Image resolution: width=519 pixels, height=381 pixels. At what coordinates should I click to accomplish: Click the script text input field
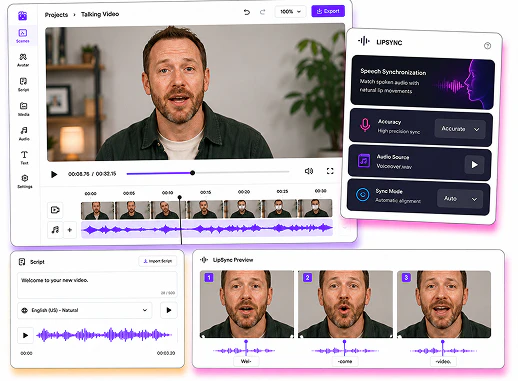coord(97,285)
